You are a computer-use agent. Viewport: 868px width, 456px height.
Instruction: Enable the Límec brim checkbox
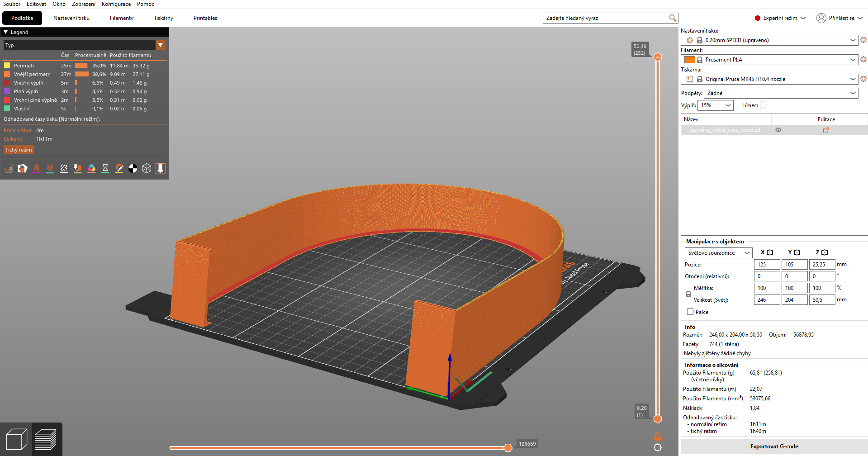(x=763, y=105)
